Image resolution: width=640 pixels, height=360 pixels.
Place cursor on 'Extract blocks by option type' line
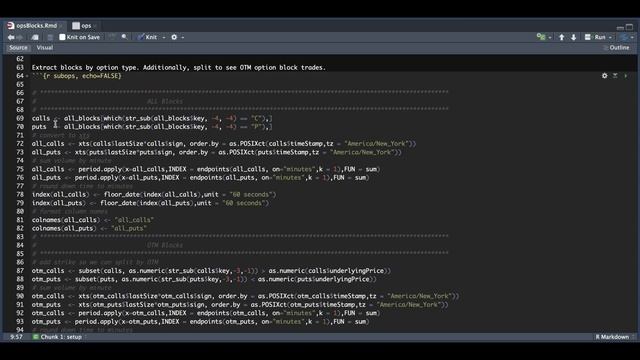pos(179,67)
